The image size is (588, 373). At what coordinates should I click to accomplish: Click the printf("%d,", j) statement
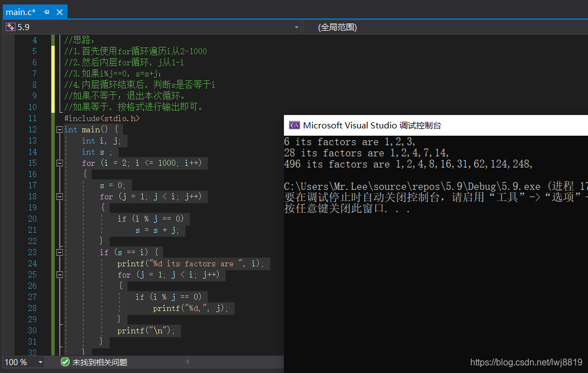(190, 308)
